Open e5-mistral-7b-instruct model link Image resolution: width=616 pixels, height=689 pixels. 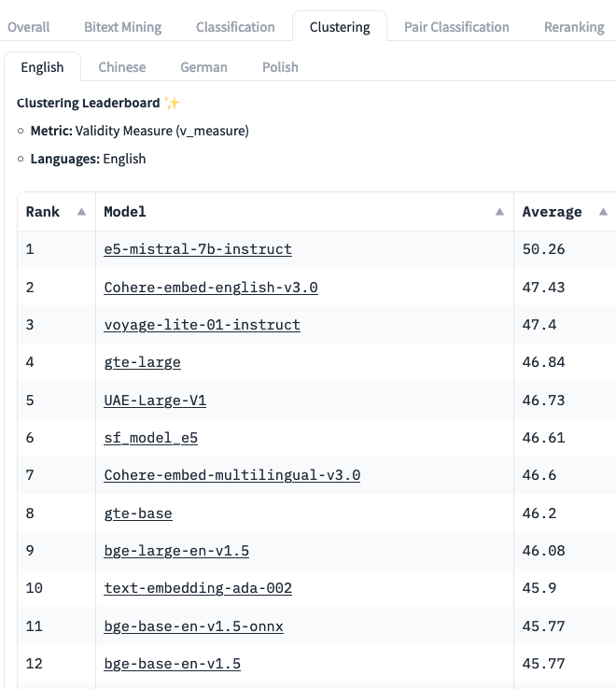coord(198,249)
